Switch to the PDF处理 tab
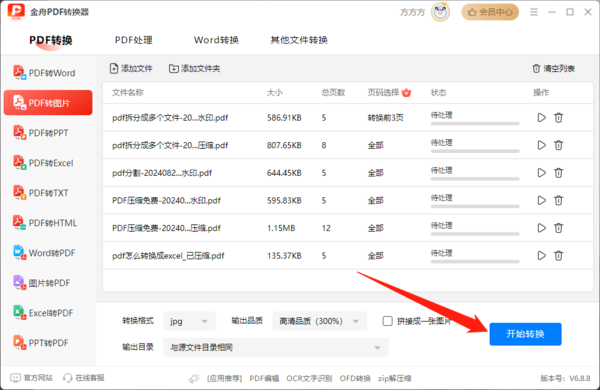 click(134, 40)
